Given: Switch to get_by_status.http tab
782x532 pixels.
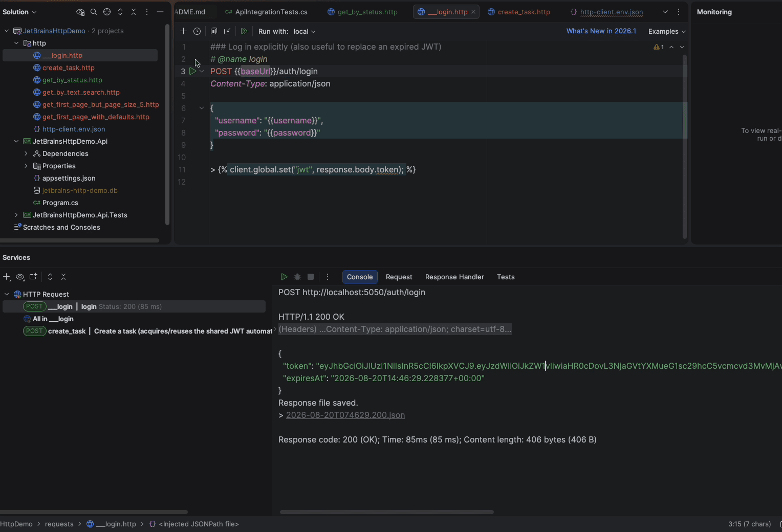Looking at the screenshot, I should [x=362, y=12].
